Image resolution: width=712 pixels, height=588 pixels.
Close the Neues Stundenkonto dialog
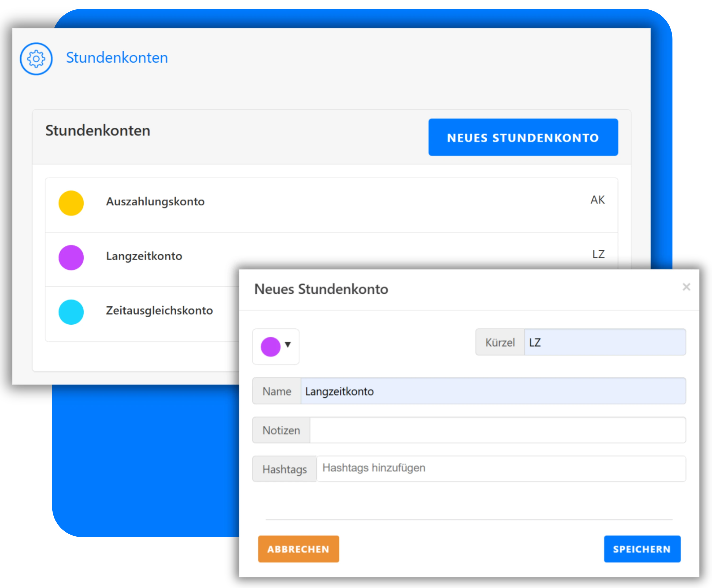(x=686, y=287)
